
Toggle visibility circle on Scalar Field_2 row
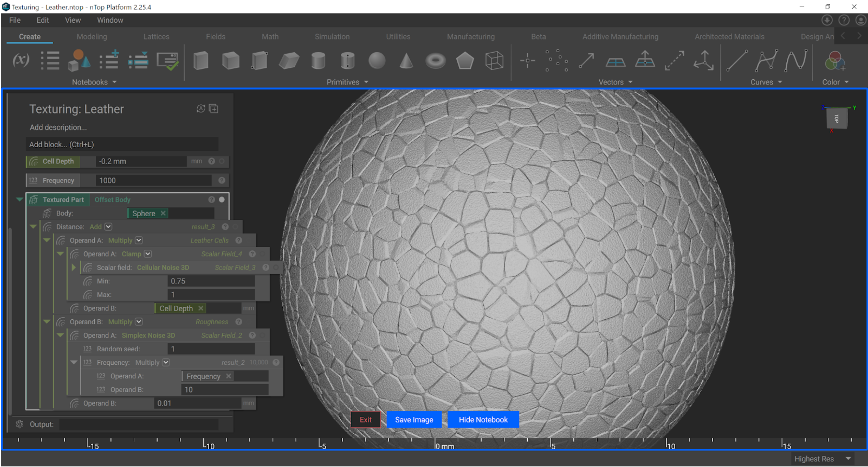click(262, 335)
